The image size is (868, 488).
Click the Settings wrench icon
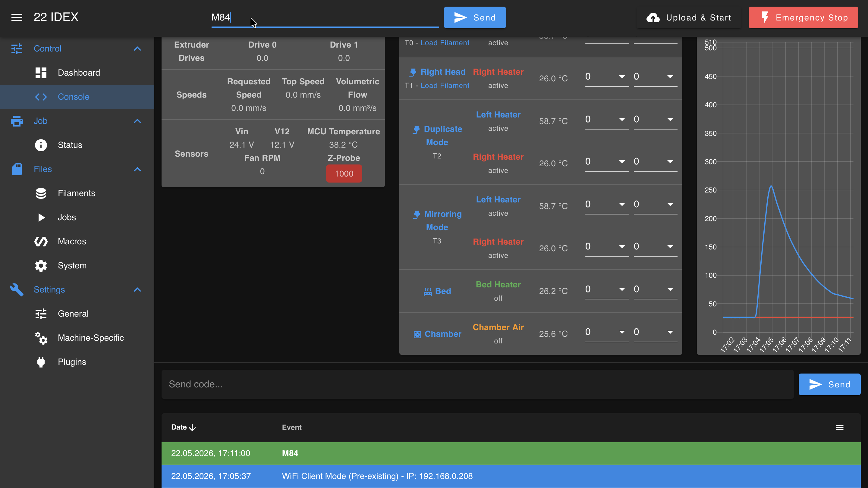(x=17, y=289)
